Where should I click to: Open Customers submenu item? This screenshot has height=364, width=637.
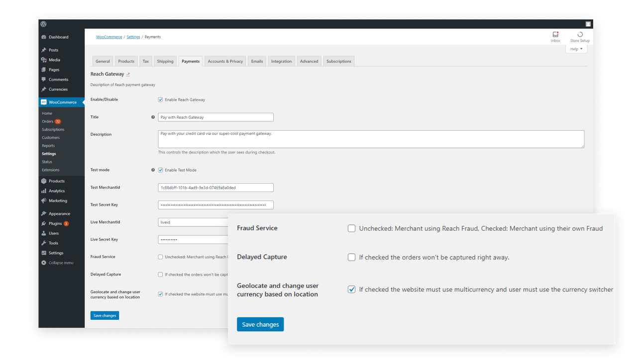tap(51, 138)
